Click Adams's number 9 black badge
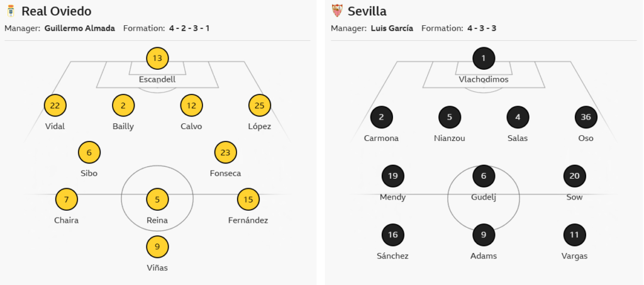Image resolution: width=644 pixels, height=285 pixels. tap(484, 235)
